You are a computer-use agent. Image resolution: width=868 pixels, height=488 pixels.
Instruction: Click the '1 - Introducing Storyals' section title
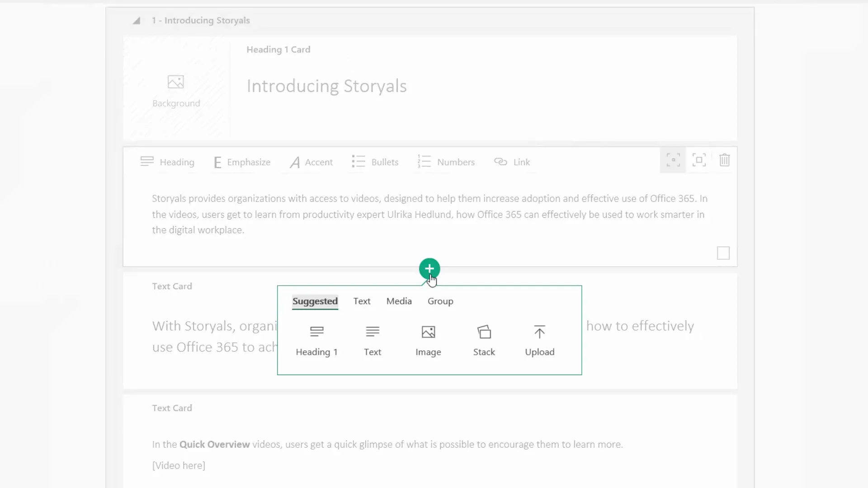[201, 20]
